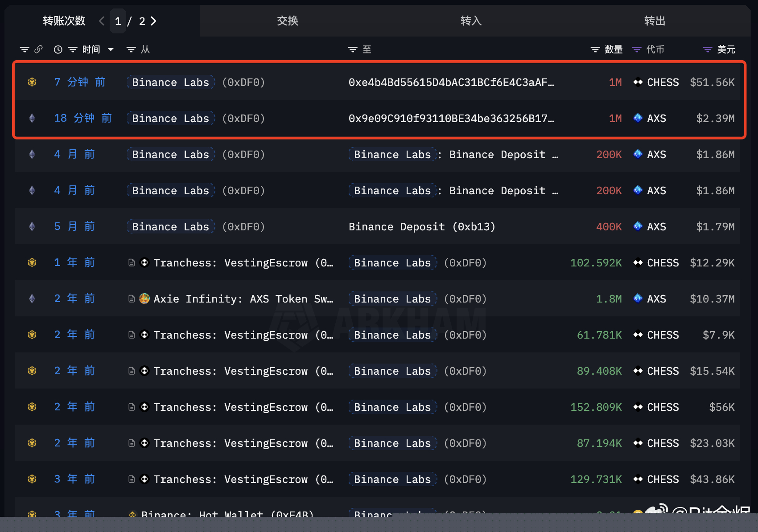This screenshot has width=758, height=532.
Task: Click Ethereum icon in 18 分钟前 row
Action: (32, 118)
